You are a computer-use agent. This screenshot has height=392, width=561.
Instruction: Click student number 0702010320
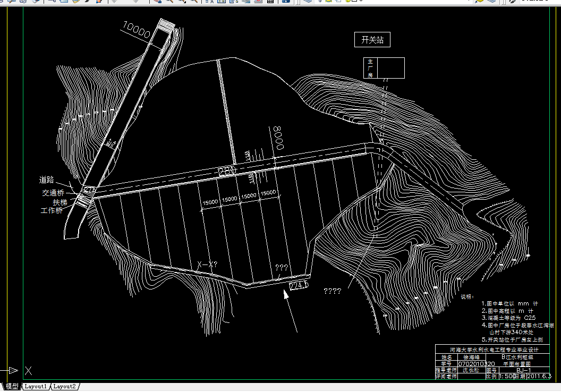coord(476,364)
